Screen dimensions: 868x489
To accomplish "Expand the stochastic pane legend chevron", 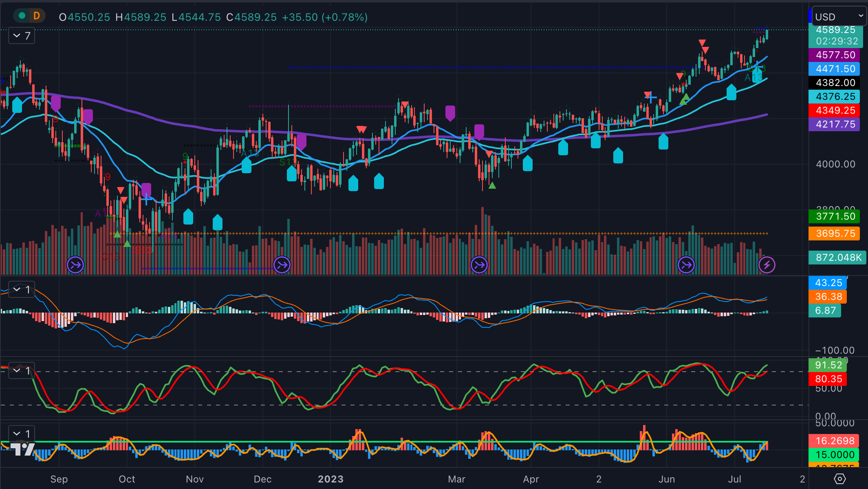I will [17, 371].
